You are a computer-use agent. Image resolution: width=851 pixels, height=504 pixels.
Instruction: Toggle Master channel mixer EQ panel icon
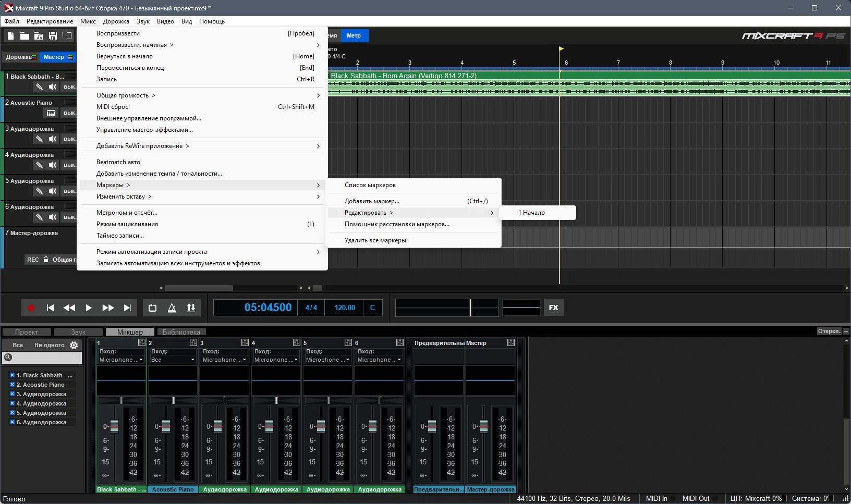[x=511, y=342]
